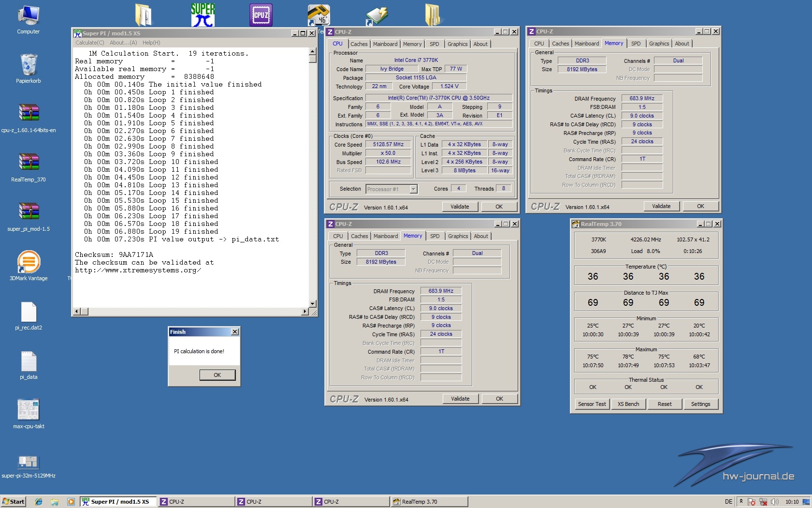The width and height of the screenshot is (812, 508).
Task: Click the Internet Explorer quick launch icon
Action: click(x=39, y=502)
